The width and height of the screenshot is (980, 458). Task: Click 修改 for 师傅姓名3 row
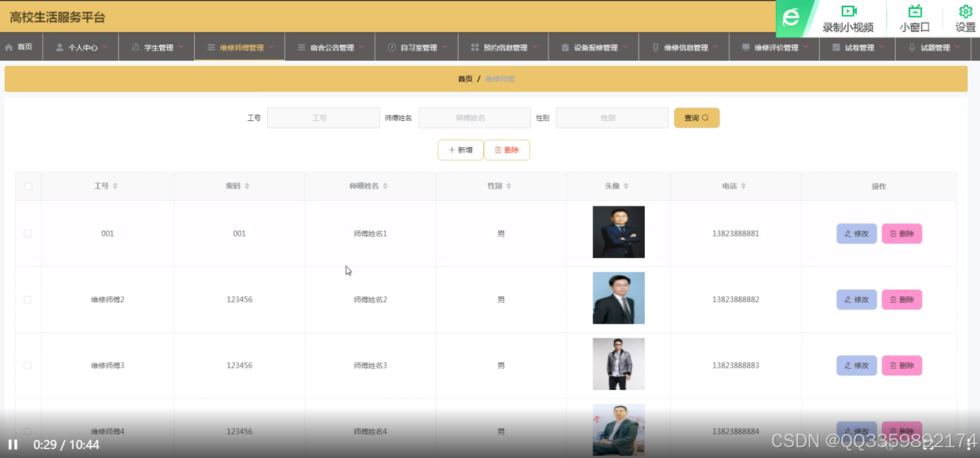point(856,365)
